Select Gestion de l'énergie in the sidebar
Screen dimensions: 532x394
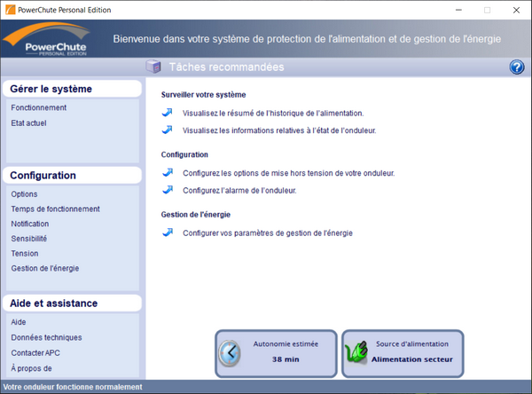click(x=45, y=268)
